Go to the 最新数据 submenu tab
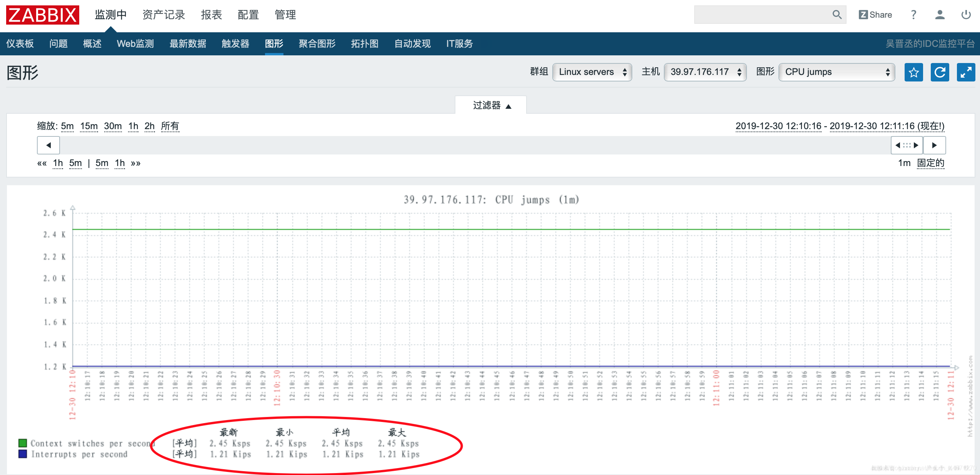 [188, 44]
